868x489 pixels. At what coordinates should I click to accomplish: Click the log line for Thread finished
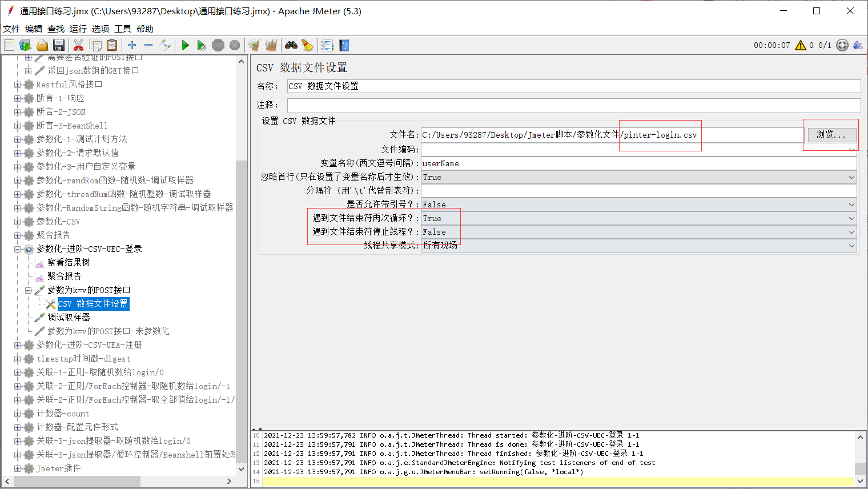click(x=453, y=454)
